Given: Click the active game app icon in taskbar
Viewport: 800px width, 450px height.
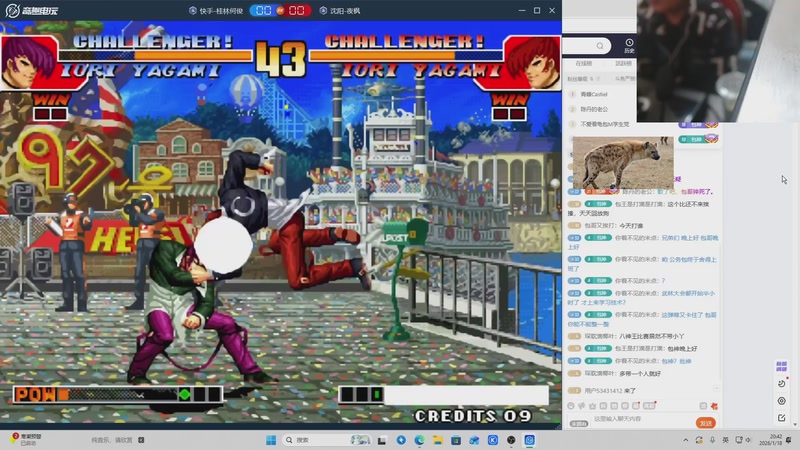Looking at the screenshot, I should (x=530, y=440).
